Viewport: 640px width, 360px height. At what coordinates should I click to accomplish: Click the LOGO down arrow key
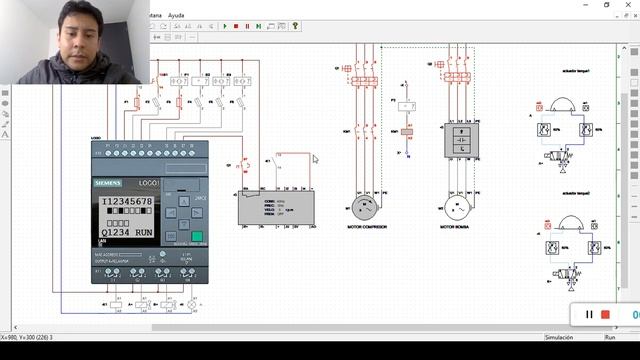pos(184,224)
